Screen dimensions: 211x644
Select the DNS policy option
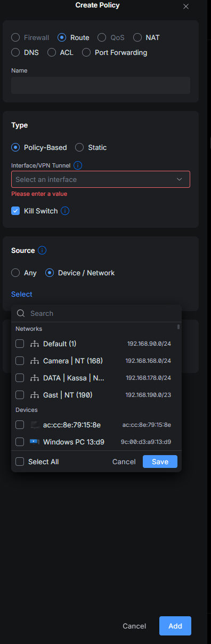(15, 53)
